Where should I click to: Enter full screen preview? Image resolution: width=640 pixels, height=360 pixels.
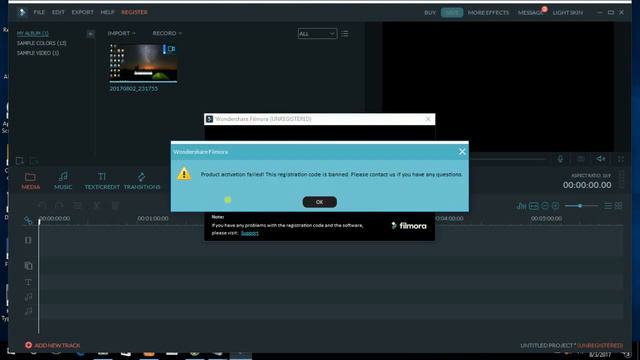(621, 160)
